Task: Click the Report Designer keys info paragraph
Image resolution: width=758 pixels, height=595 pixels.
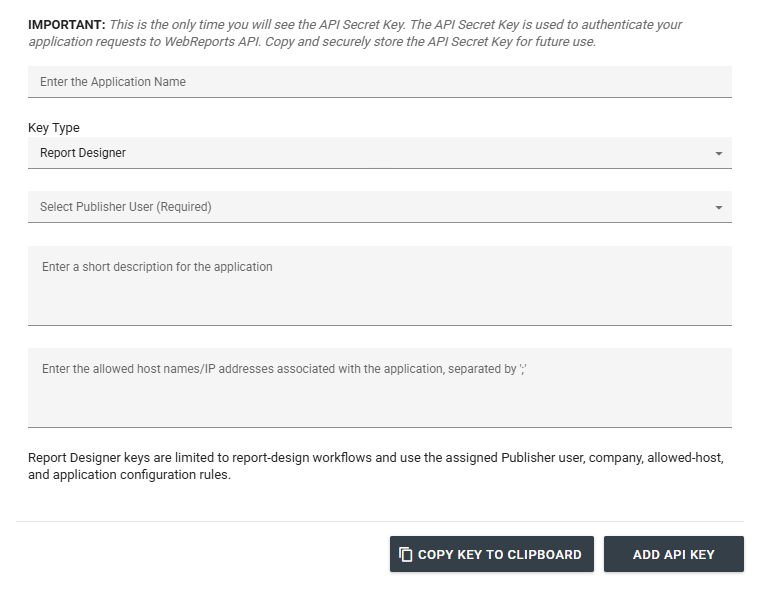Action: click(x=376, y=466)
